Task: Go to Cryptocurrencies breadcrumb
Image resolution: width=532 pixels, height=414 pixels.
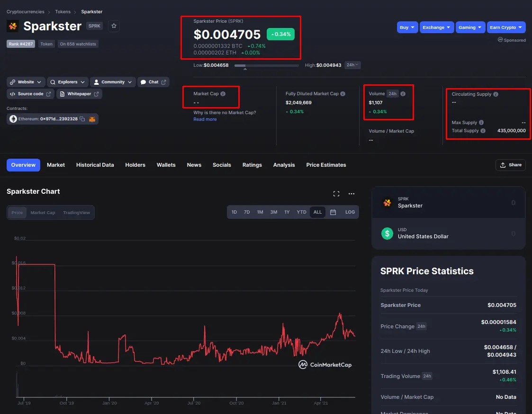Action: click(26, 11)
